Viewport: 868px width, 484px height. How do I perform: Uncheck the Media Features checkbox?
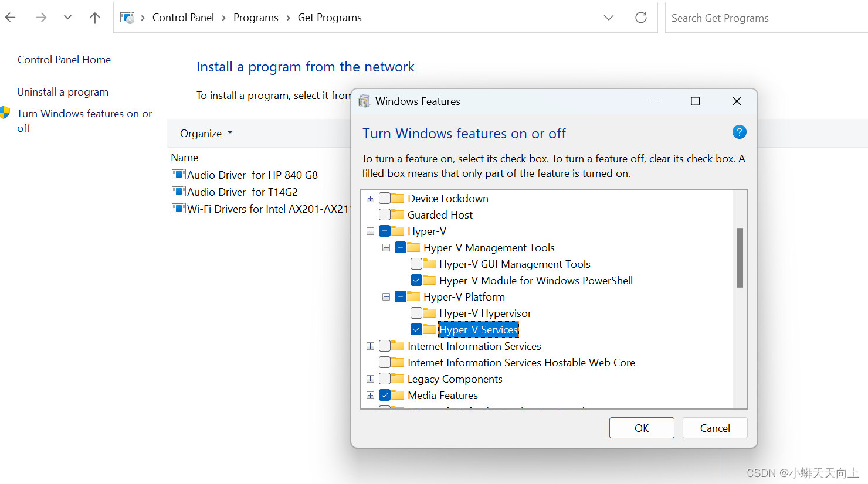coord(385,395)
